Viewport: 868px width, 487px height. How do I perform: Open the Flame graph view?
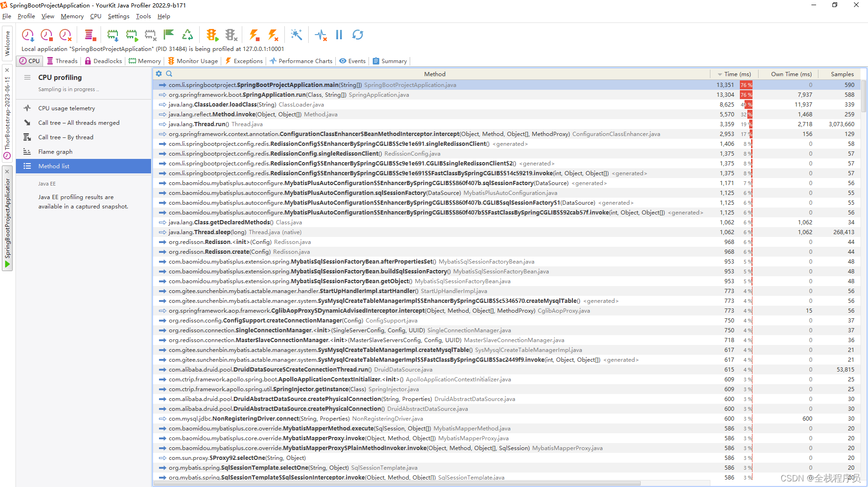(x=83, y=152)
